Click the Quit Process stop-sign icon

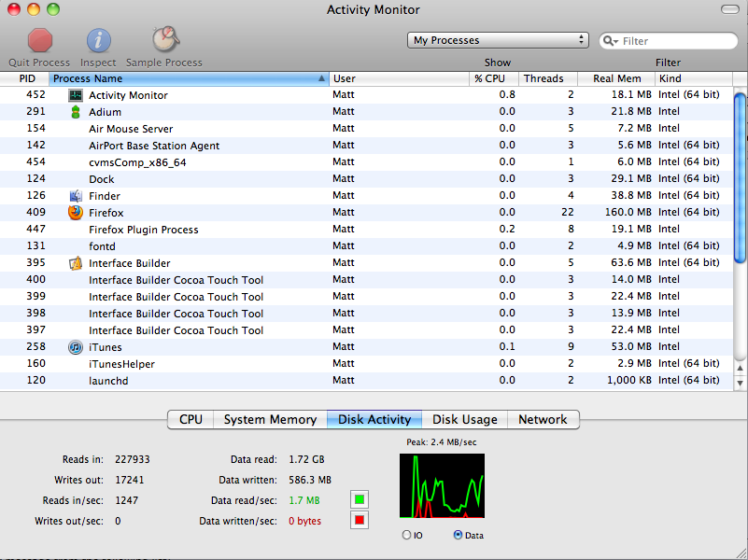[39, 40]
